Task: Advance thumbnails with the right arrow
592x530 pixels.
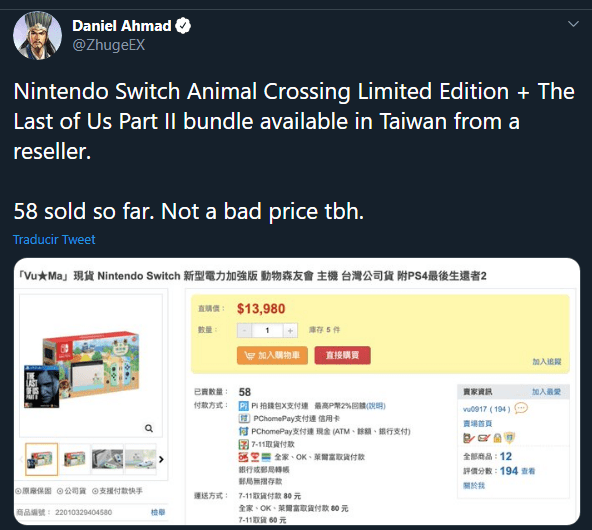Action: (x=161, y=459)
